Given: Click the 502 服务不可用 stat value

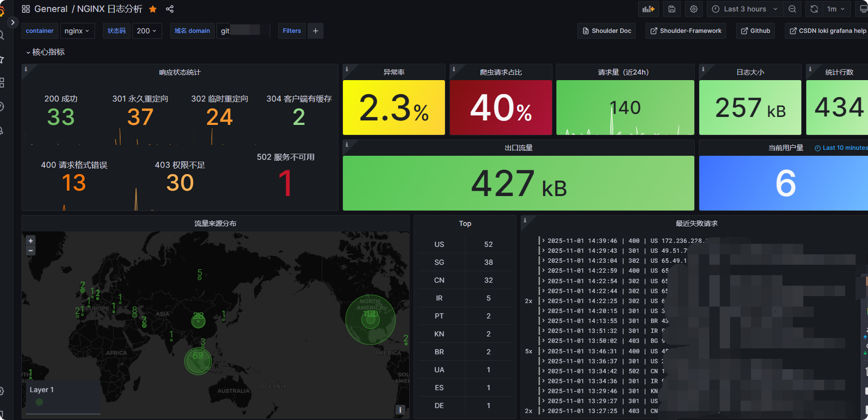Looking at the screenshot, I should pyautogui.click(x=285, y=183).
